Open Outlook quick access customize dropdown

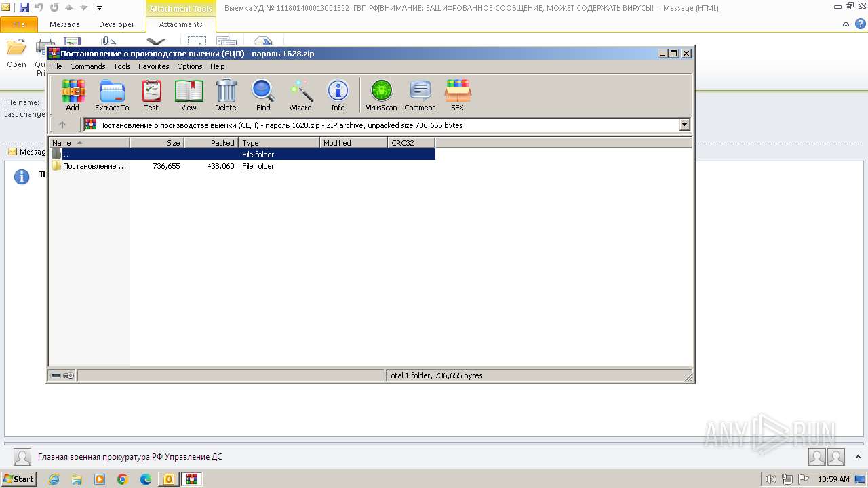click(99, 8)
